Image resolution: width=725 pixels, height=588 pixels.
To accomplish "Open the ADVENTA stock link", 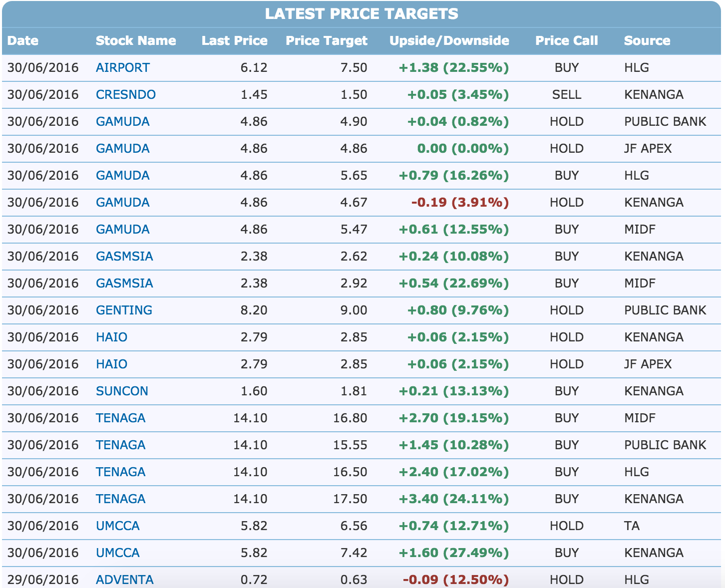I will [124, 580].
